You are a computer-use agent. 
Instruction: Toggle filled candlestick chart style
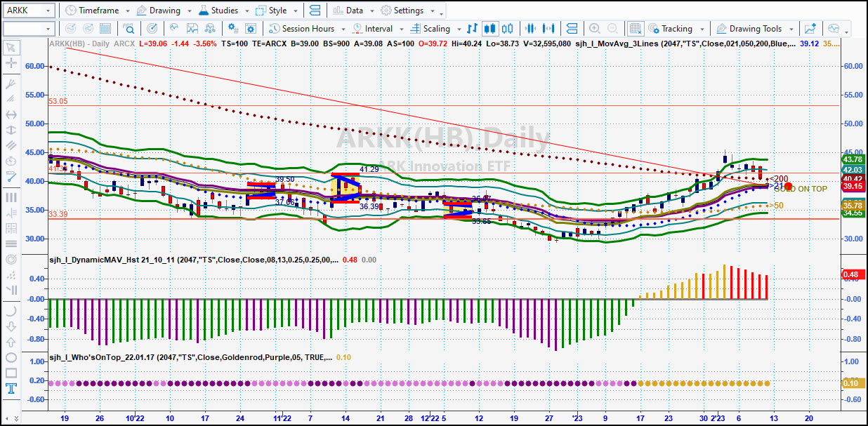[x=490, y=29]
